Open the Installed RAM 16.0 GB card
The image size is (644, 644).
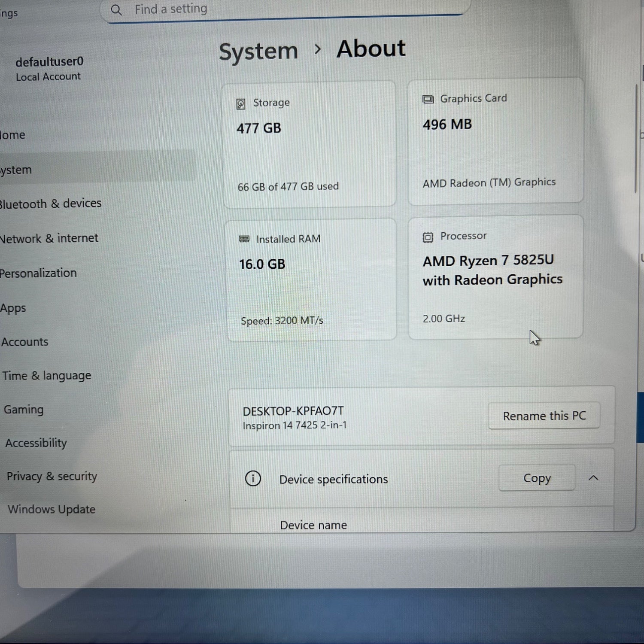pos(311,280)
